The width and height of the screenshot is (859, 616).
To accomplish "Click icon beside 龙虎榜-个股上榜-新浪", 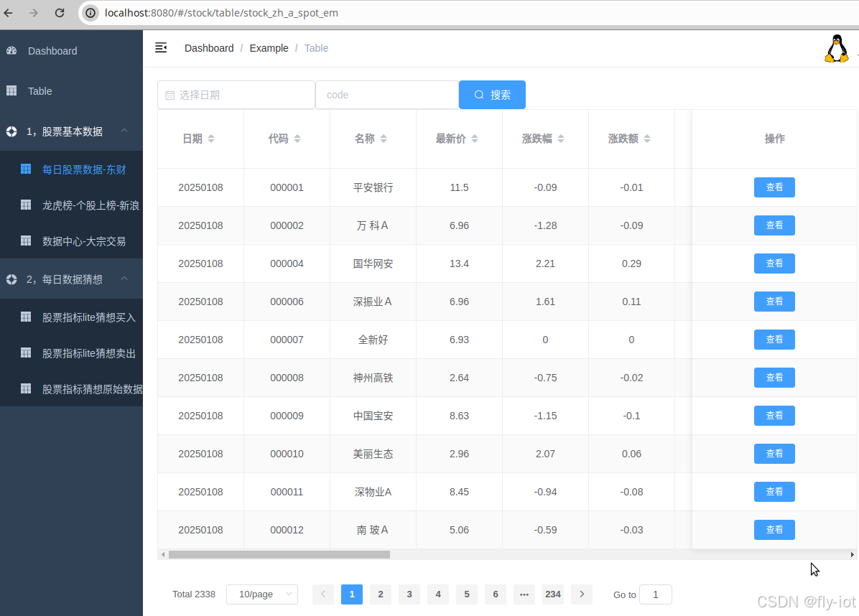I will (26, 205).
